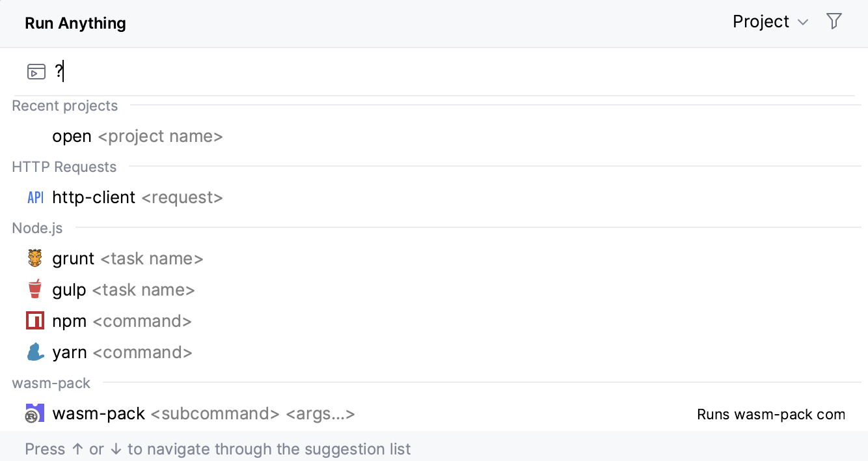This screenshot has width=868, height=461.
Task: Select the grunt task name entry
Action: pos(128,258)
